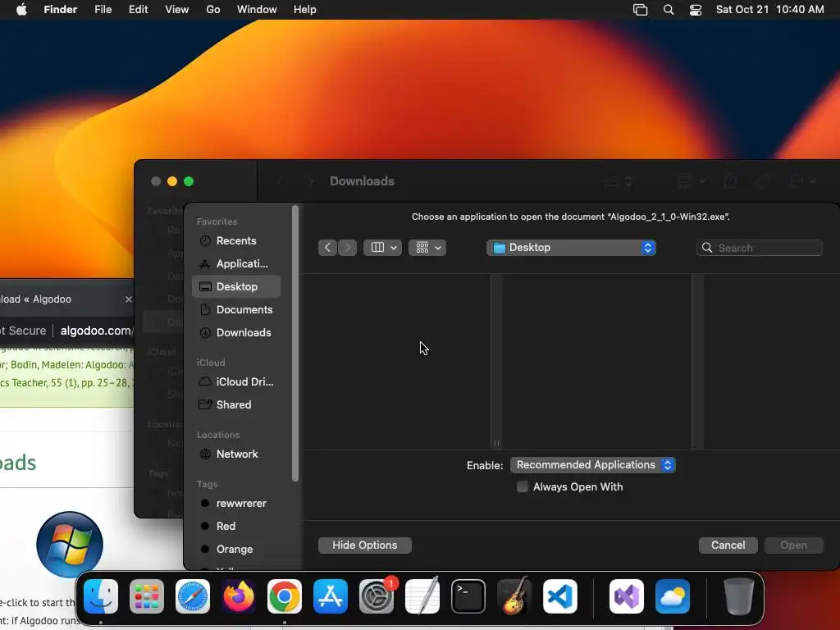The image size is (840, 630).
Task: Open TextEdit from the Dock
Action: point(422,596)
